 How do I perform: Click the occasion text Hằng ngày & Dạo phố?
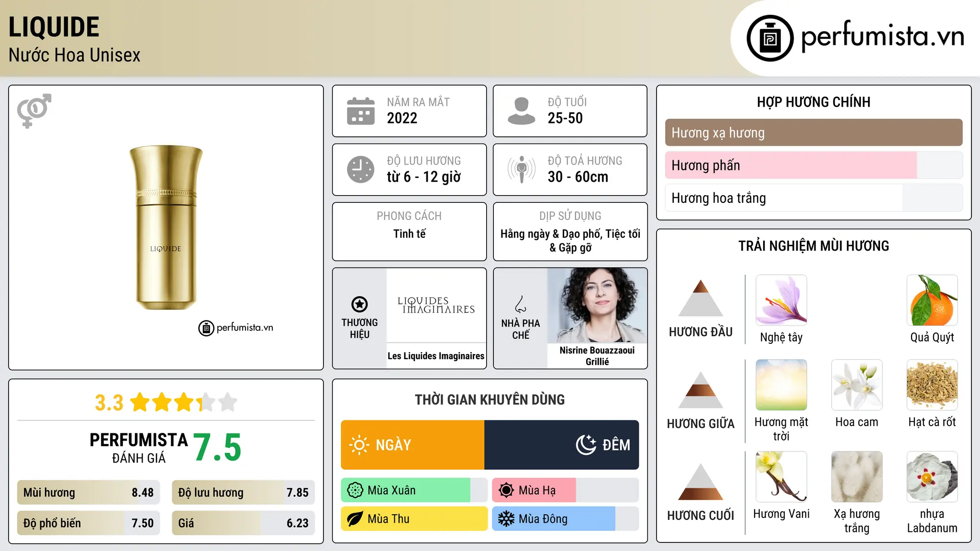550,234
